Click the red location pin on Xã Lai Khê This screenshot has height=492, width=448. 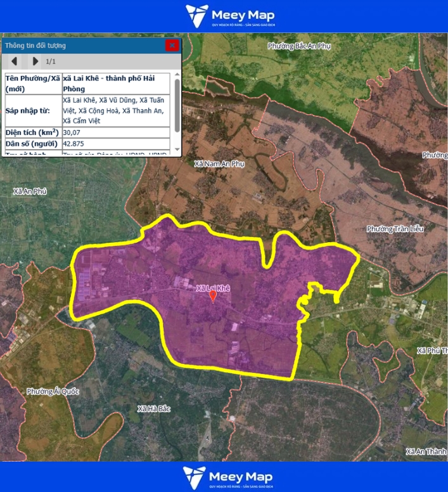(213, 295)
